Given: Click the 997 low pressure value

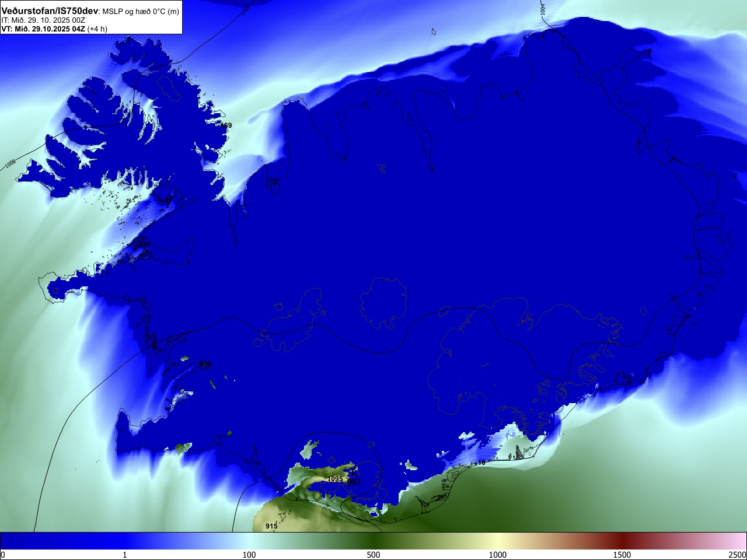Looking at the screenshot, I should 354,482.
